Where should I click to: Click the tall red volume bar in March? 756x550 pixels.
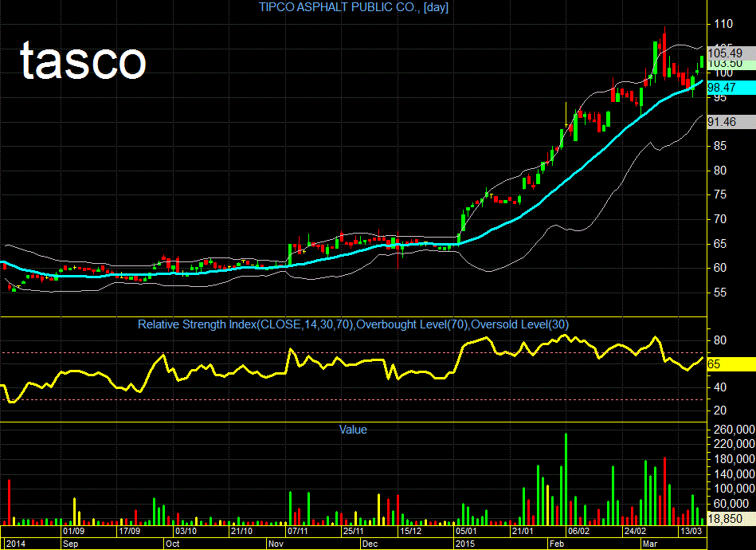pyautogui.click(x=664, y=491)
